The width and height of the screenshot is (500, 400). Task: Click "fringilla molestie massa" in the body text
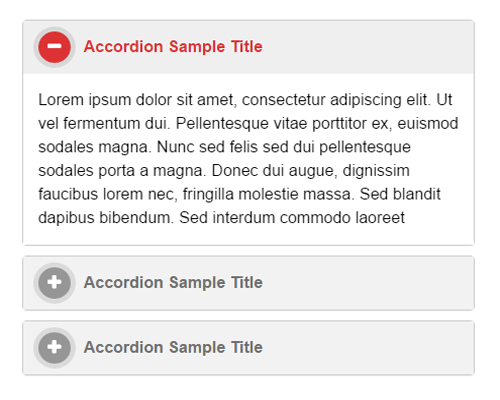click(x=268, y=194)
